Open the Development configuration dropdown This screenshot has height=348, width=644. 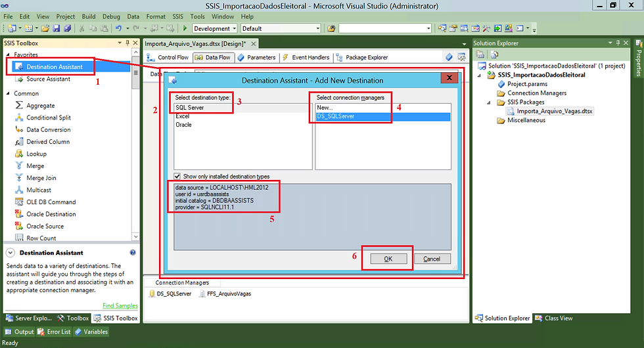(235, 28)
